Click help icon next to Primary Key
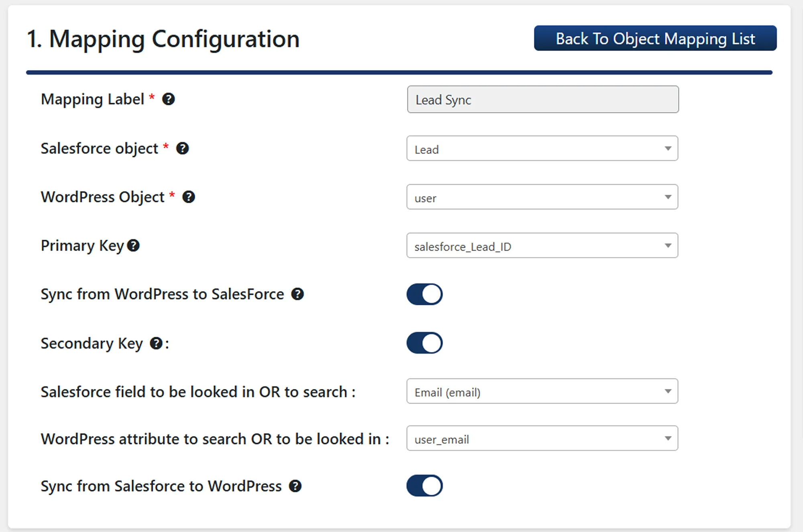The height and width of the screenshot is (532, 803). click(133, 246)
